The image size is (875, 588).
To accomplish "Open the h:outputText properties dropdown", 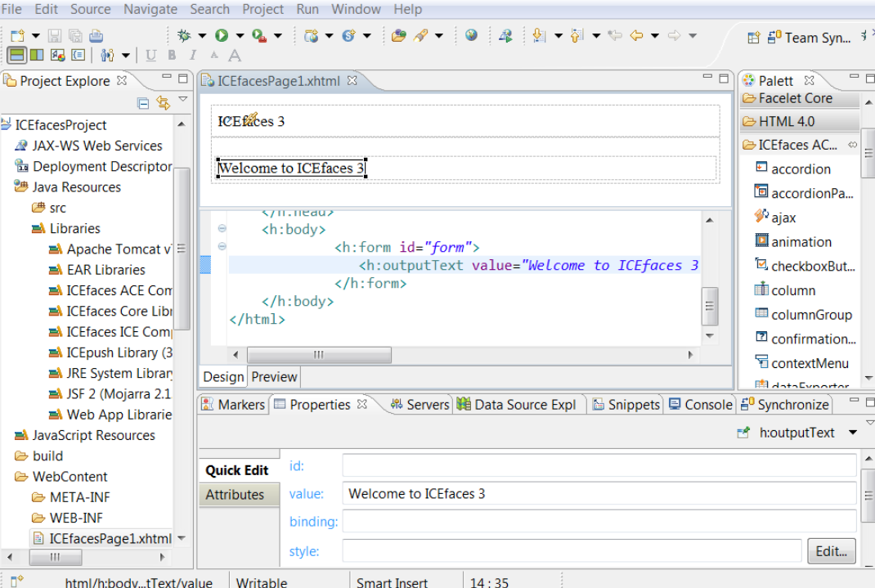I will coord(853,433).
